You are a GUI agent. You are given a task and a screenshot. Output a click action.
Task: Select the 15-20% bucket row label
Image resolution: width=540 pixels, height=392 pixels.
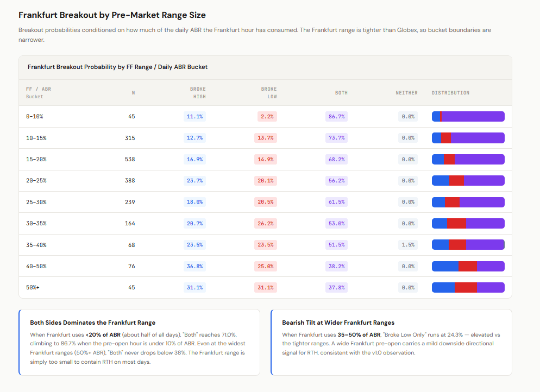pos(36,159)
